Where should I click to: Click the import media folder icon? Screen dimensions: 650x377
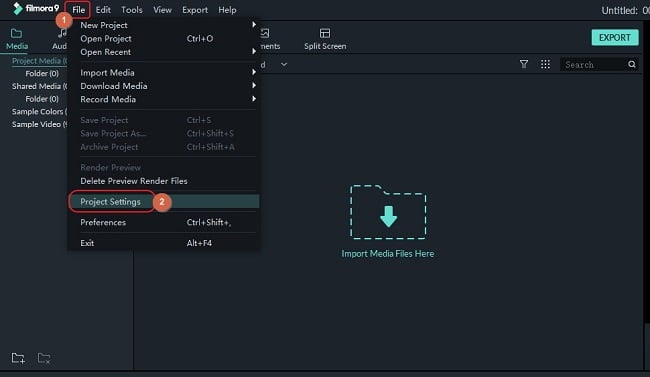tap(388, 212)
